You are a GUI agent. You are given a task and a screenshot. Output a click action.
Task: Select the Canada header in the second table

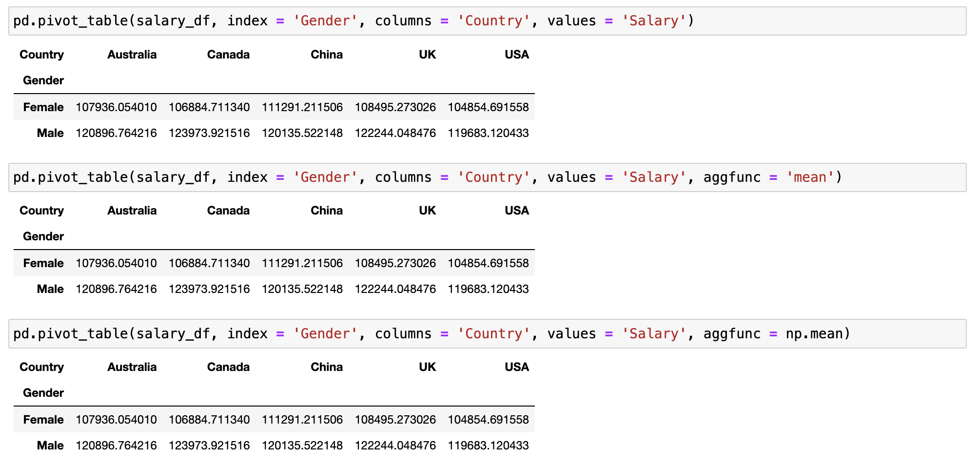(x=228, y=211)
